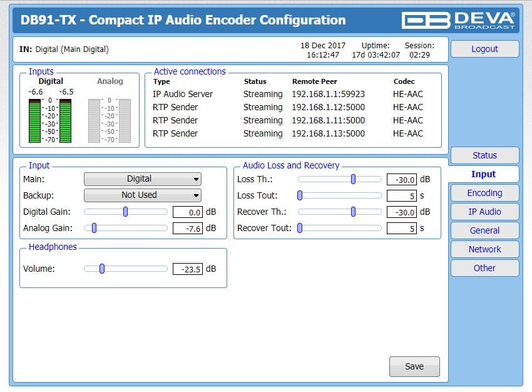Click remote peer 192.168.1.12:5000
Screen dimensions: 532x392
(x=328, y=107)
